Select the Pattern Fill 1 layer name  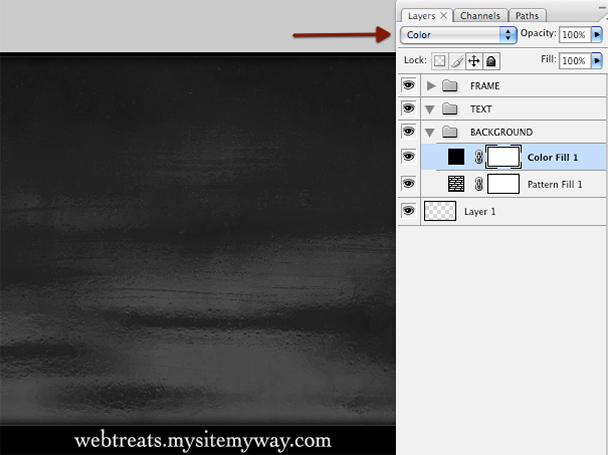(555, 184)
